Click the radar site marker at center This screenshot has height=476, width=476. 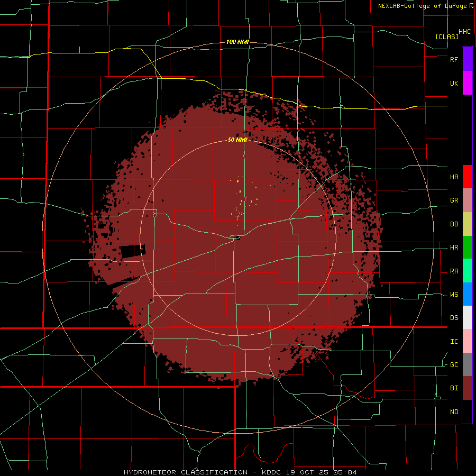tap(237, 237)
